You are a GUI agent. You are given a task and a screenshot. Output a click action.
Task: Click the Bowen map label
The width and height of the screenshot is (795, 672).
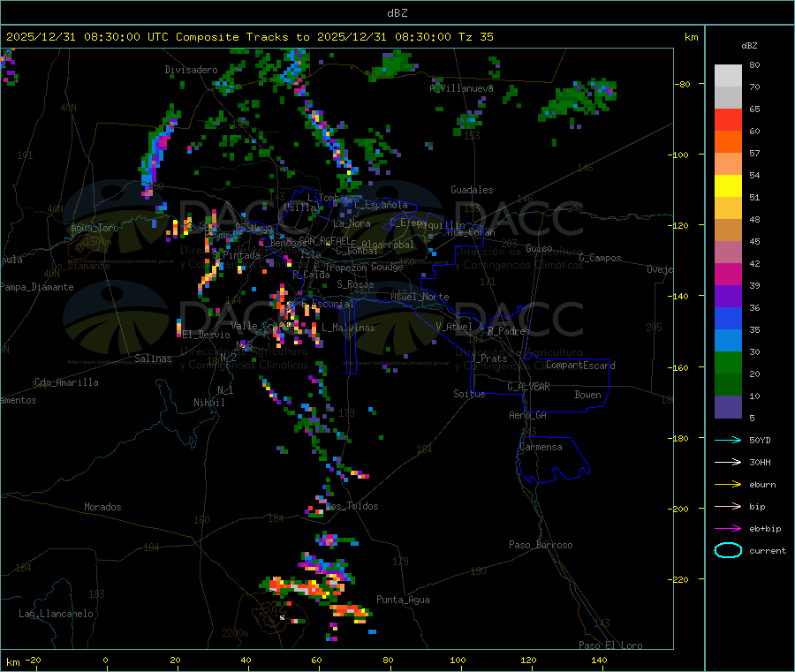pos(588,395)
